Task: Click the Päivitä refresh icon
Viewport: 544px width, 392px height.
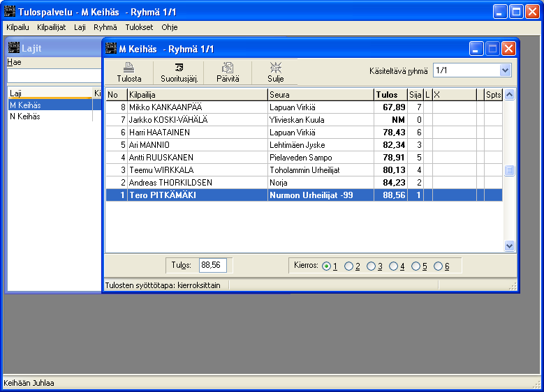Action: 228,67
